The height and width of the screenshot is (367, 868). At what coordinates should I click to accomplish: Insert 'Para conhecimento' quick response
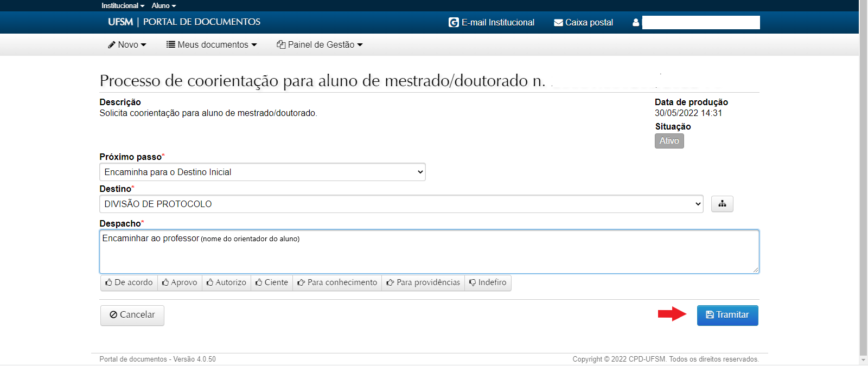[x=337, y=282]
